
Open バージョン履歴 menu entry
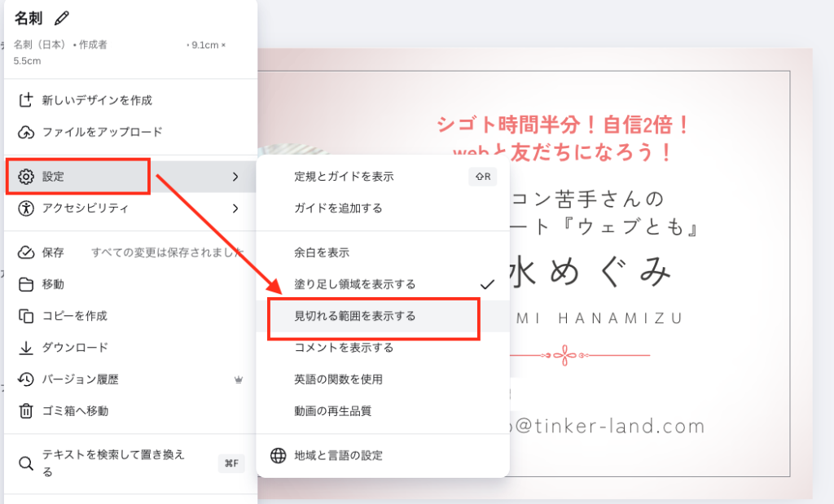tap(81, 379)
